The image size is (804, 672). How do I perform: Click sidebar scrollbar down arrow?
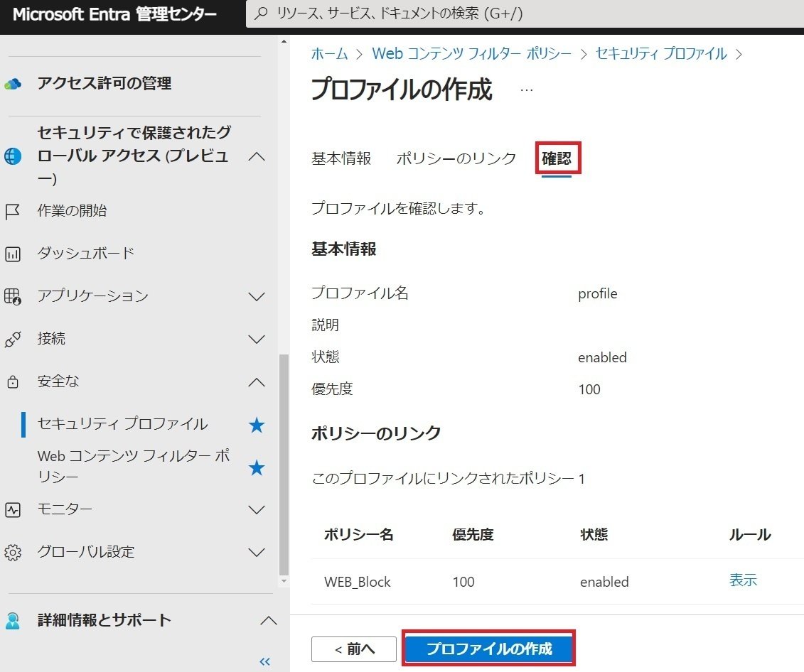(x=284, y=581)
